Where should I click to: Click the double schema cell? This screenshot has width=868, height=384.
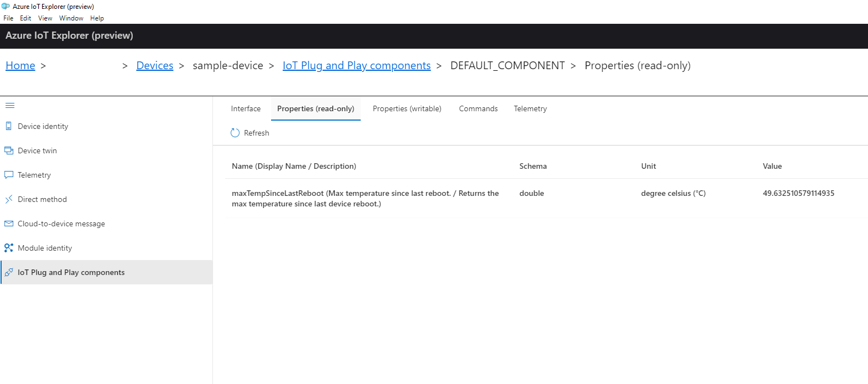click(x=532, y=193)
